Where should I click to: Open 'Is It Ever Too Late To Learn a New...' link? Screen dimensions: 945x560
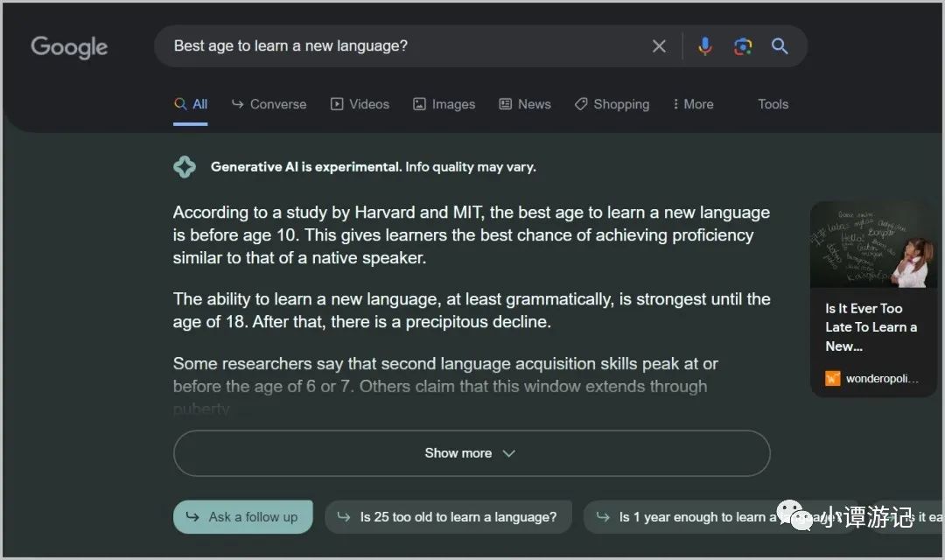coord(871,327)
